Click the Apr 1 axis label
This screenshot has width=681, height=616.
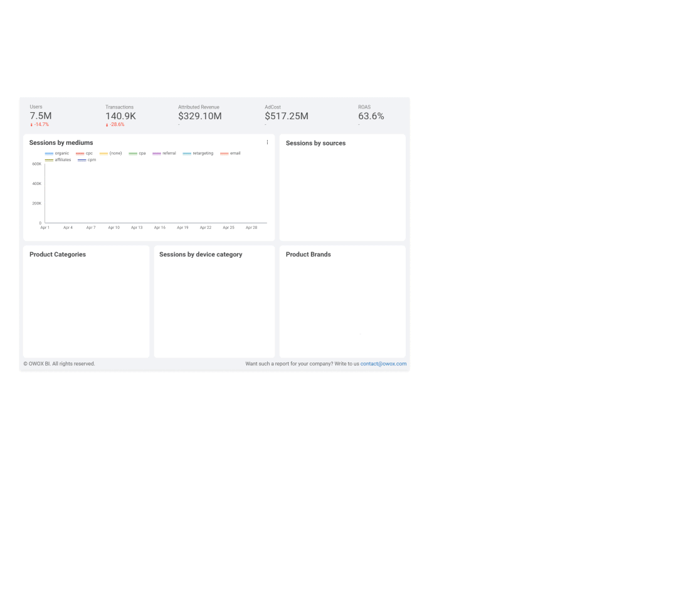45,228
